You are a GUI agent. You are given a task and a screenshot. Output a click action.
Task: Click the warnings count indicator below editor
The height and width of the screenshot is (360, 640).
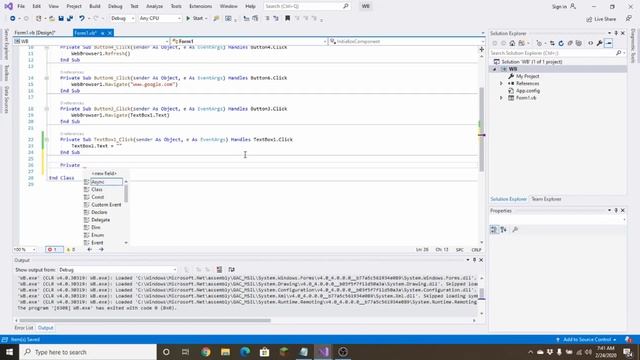click(71, 249)
